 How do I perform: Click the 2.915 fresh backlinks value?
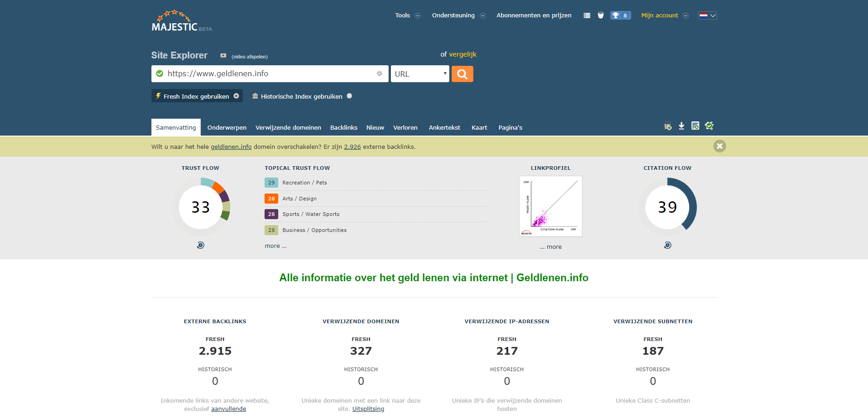tap(215, 351)
